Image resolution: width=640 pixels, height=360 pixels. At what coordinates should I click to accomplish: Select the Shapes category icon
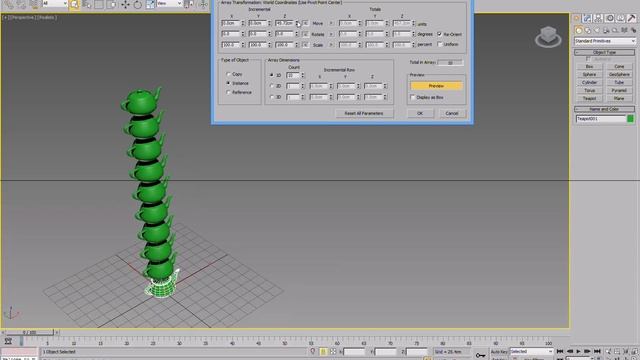588,30
